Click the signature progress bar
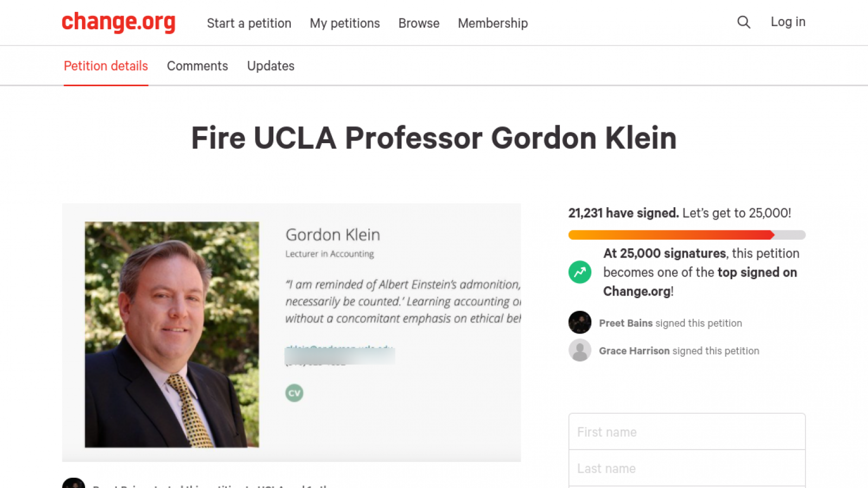868x488 pixels. click(687, 234)
